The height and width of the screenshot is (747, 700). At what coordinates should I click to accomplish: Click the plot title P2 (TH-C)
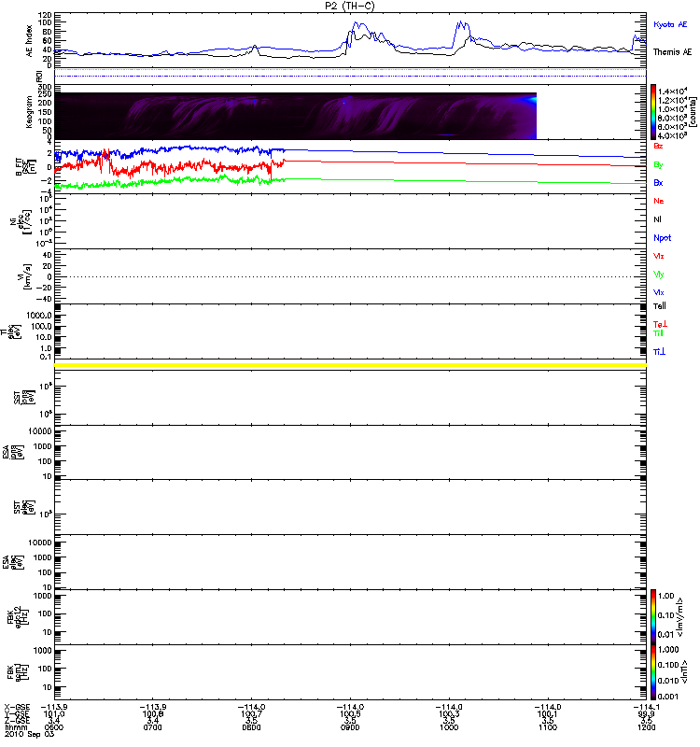coord(349,6)
